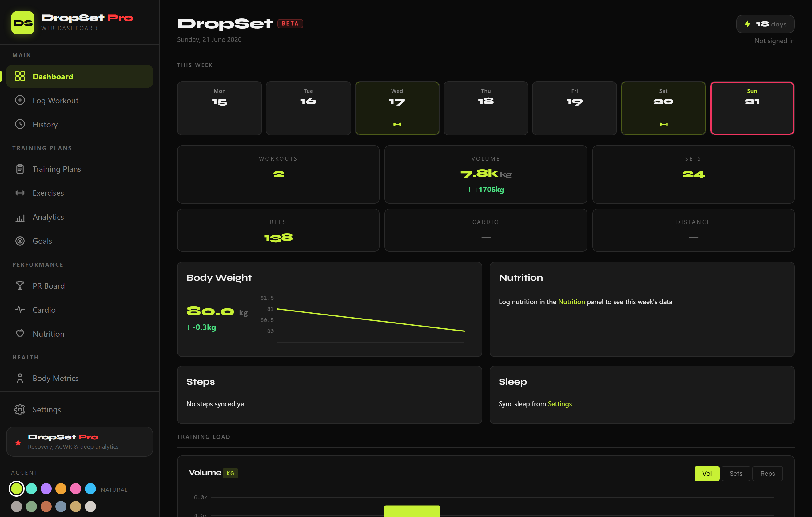Select the Mon 15 day card

tap(220, 108)
